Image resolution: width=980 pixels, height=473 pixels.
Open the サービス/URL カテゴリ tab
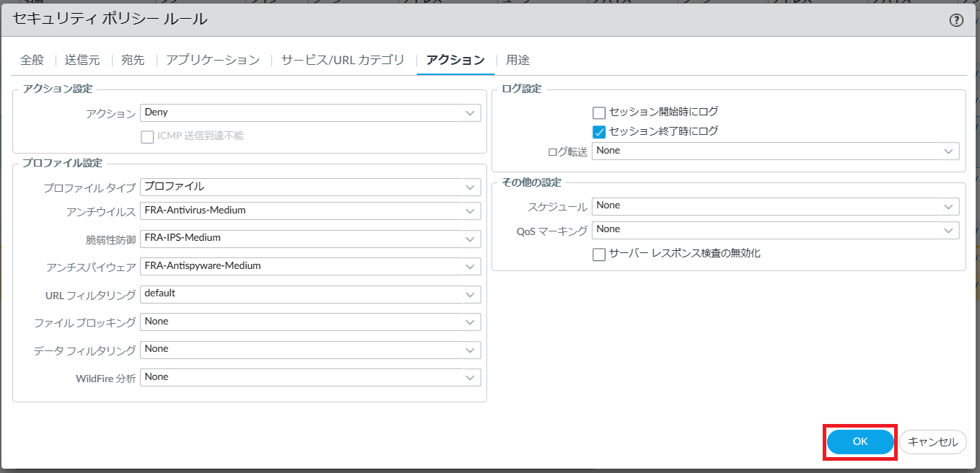point(343,60)
